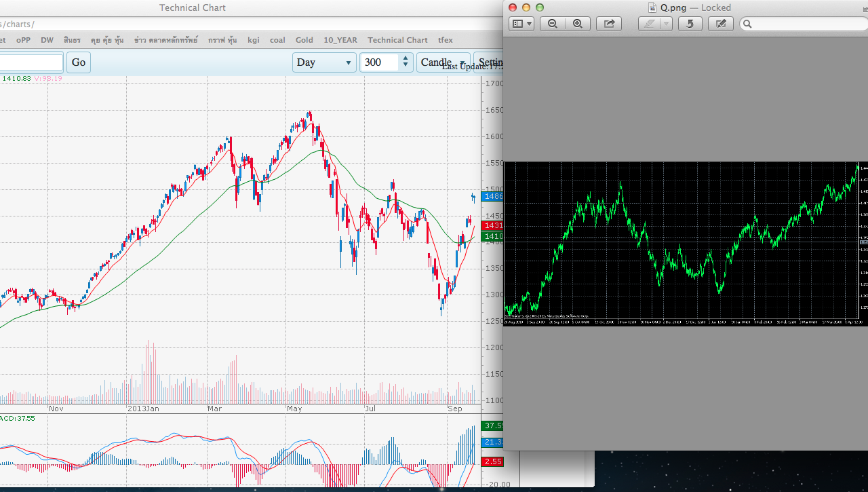Screen dimensions: 868x492
Task: Open the Day timeframe dropdown
Action: (x=324, y=62)
